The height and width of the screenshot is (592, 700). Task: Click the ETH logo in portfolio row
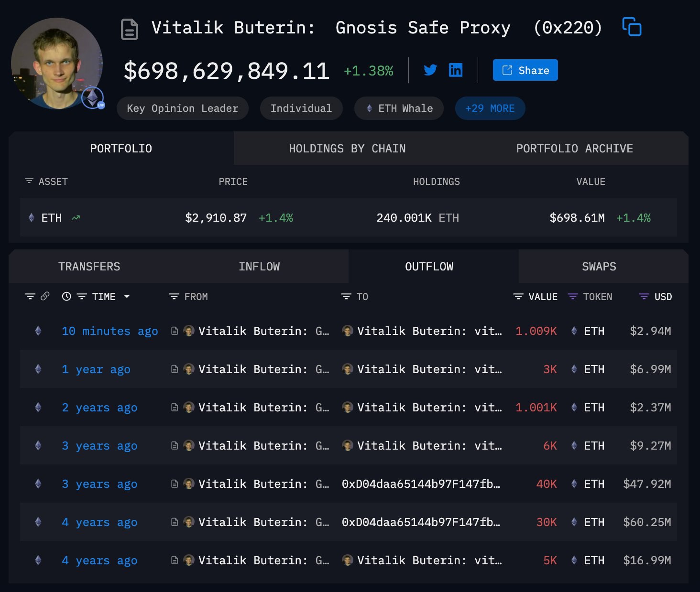point(32,218)
